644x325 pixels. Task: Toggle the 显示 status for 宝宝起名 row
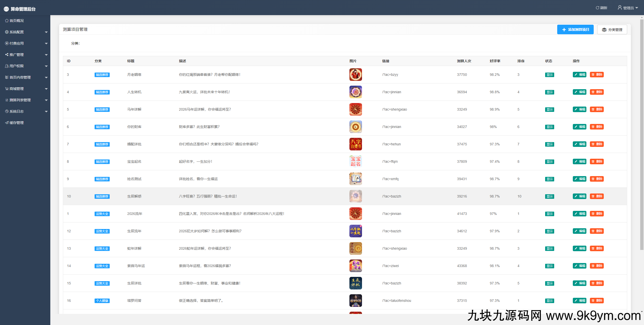click(x=549, y=162)
